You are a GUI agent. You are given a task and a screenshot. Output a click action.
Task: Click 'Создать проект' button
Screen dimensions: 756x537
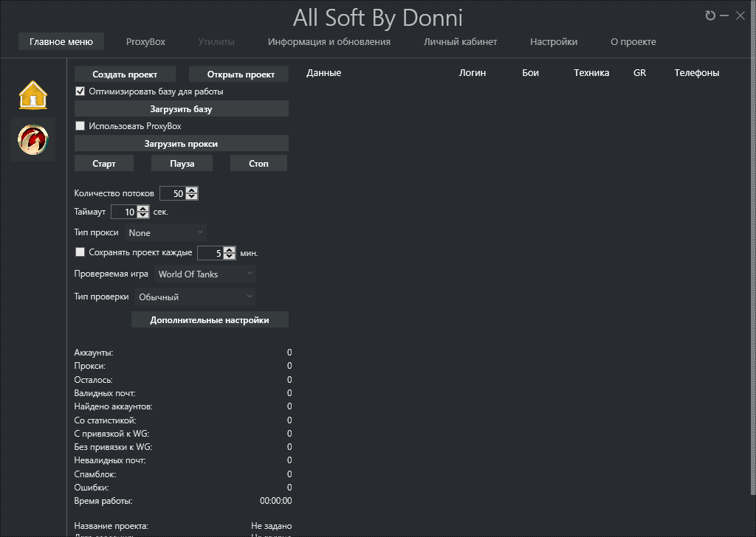click(x=125, y=75)
